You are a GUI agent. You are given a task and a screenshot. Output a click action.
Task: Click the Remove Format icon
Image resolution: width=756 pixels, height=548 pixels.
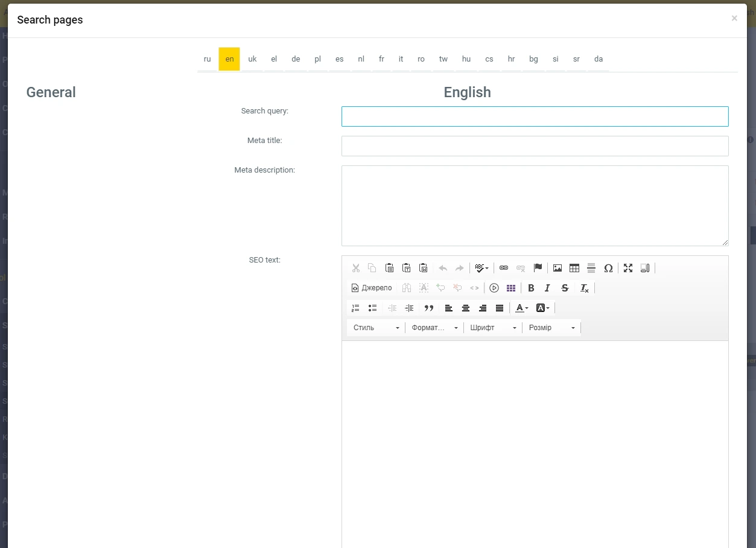coord(584,288)
